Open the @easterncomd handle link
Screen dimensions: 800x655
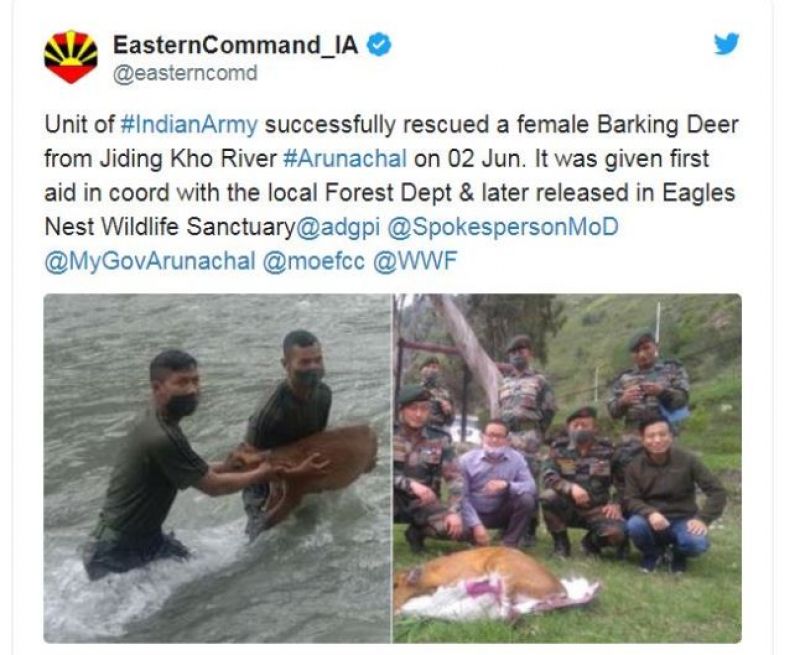point(185,73)
